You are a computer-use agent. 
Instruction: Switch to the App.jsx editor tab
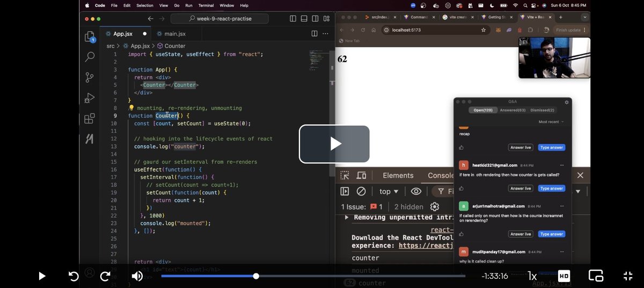click(122, 34)
